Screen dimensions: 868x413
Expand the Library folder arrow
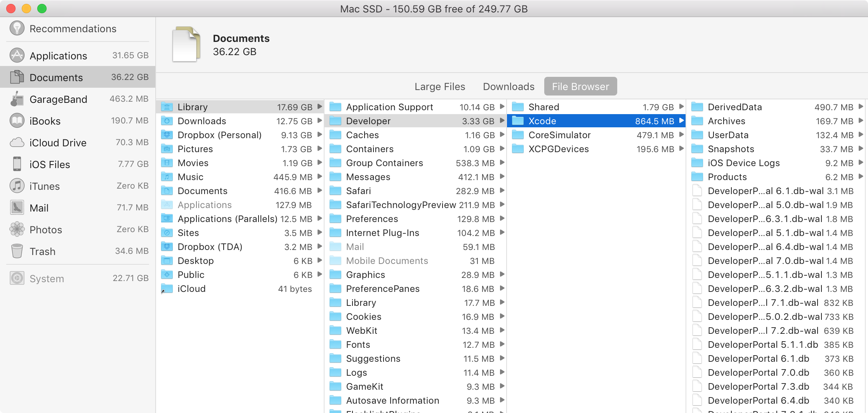point(319,107)
